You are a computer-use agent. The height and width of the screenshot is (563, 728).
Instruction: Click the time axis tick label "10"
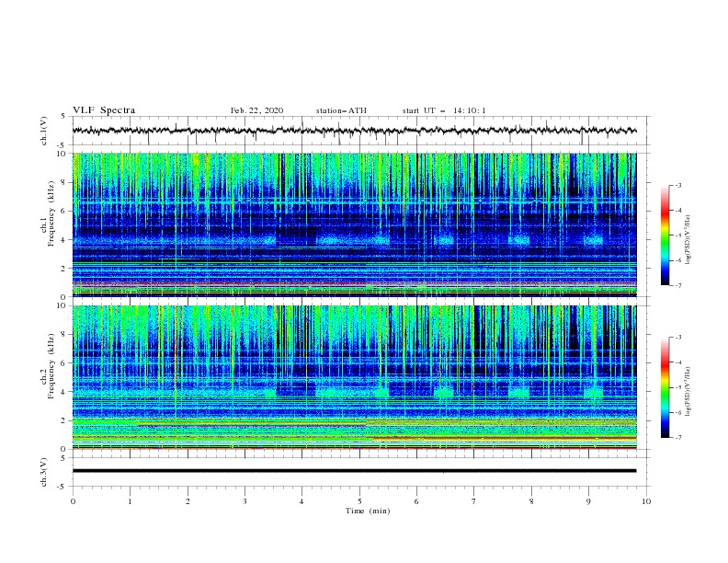(x=646, y=501)
